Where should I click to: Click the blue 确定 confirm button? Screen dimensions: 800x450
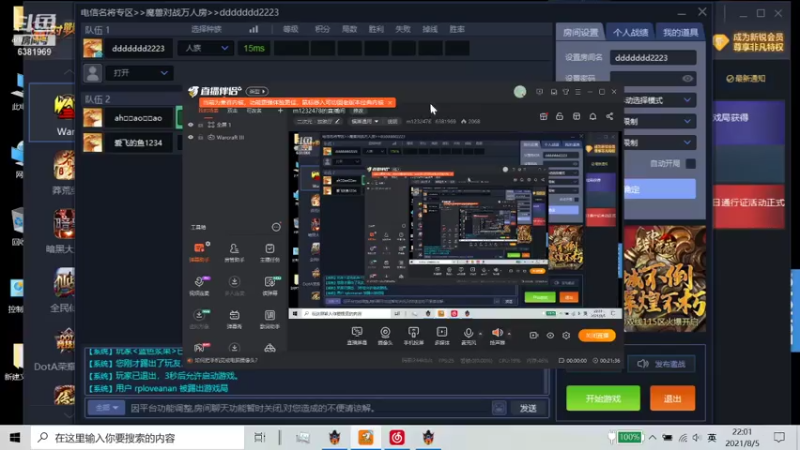click(659, 189)
